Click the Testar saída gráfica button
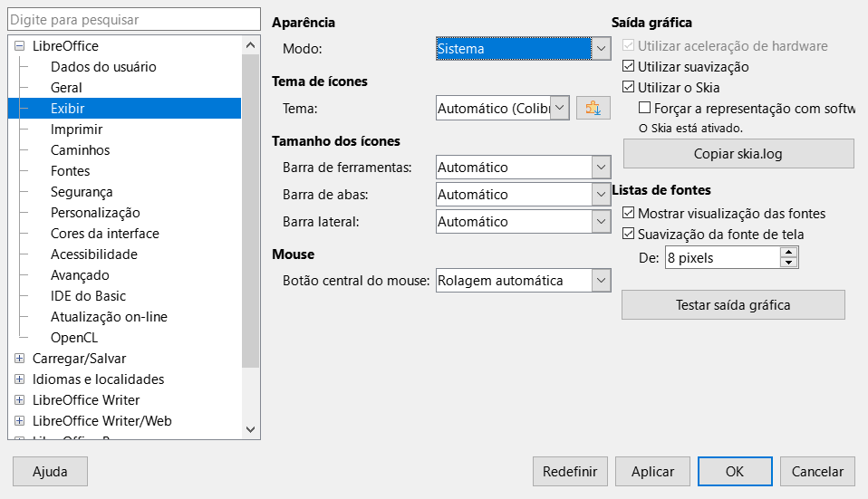Viewport: 868px width, 499px height. pos(733,305)
